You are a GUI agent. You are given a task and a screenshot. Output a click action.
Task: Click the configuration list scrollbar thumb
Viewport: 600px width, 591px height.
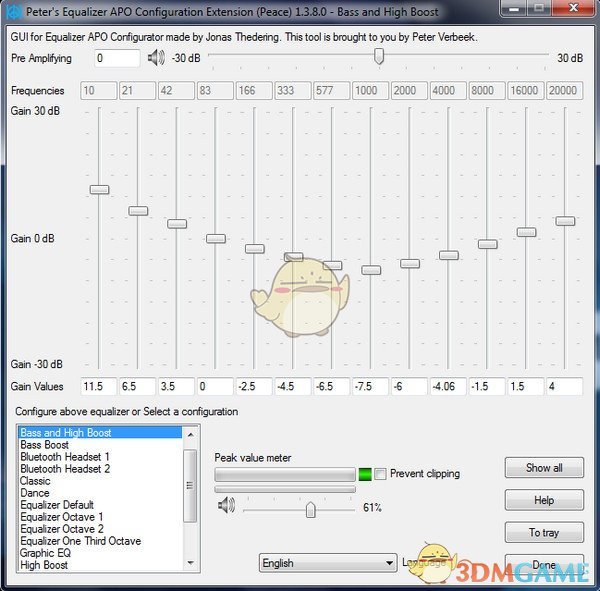pos(190,486)
